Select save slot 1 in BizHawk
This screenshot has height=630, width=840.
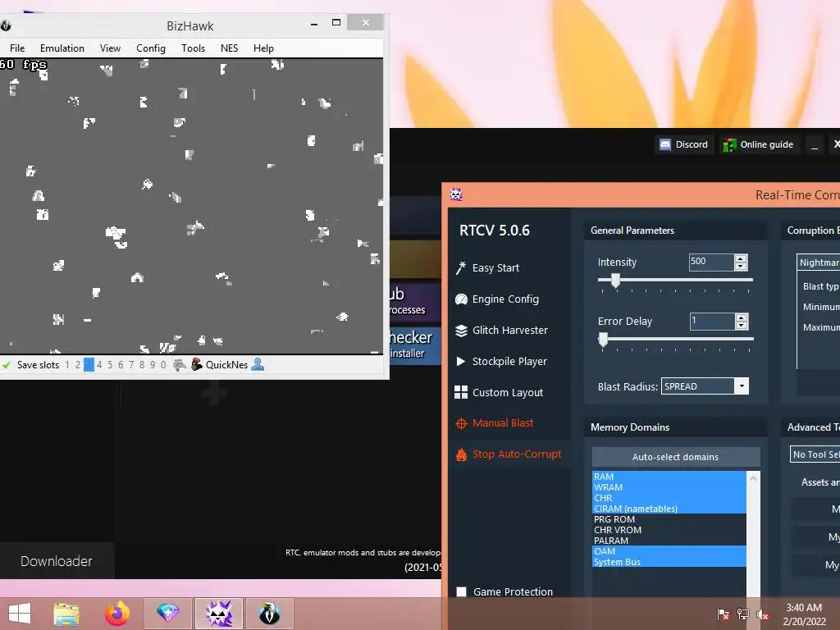(x=67, y=365)
